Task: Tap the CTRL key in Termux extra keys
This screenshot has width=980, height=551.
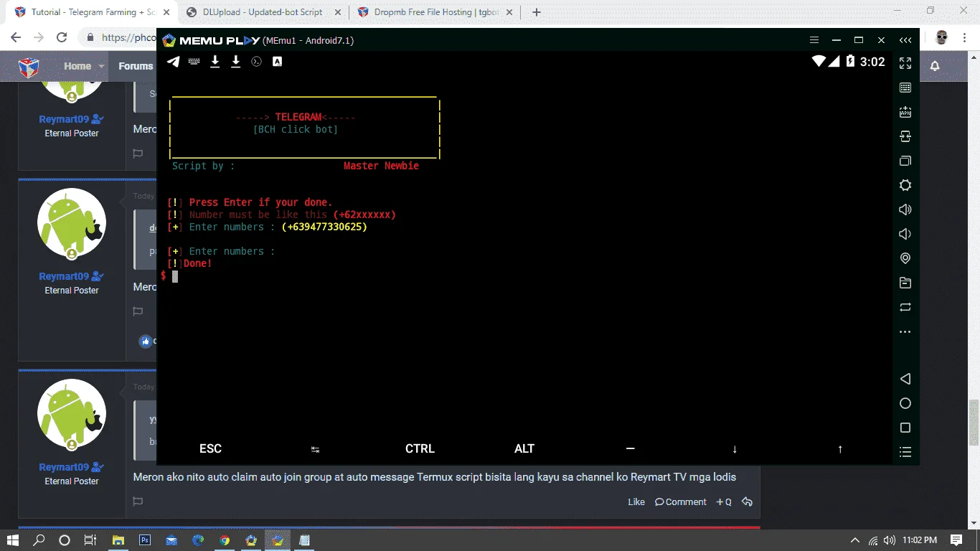Action: click(420, 448)
